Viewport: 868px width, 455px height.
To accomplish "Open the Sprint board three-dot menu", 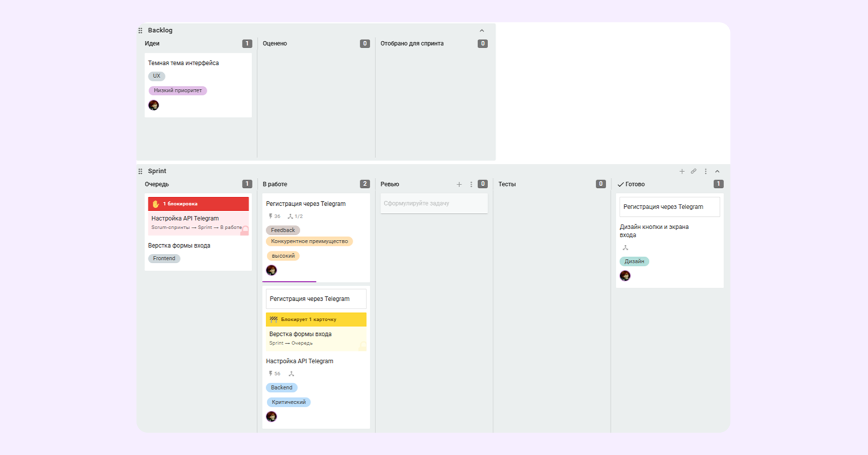I will [705, 172].
